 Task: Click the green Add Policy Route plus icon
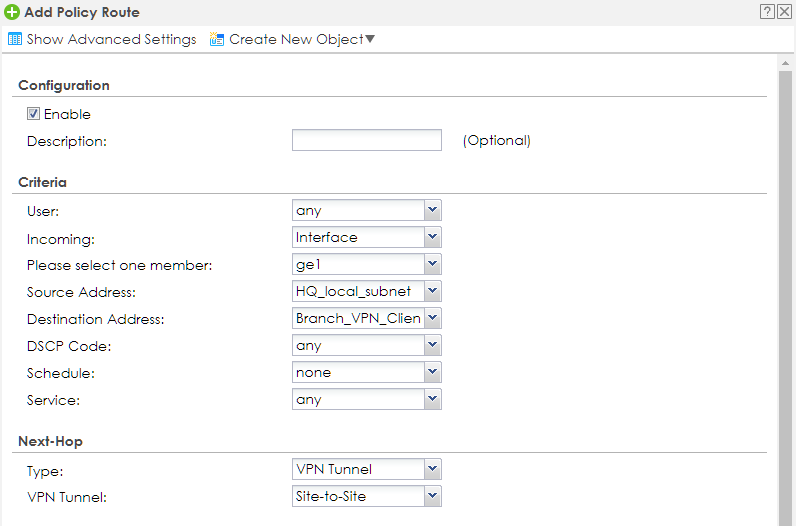12,12
